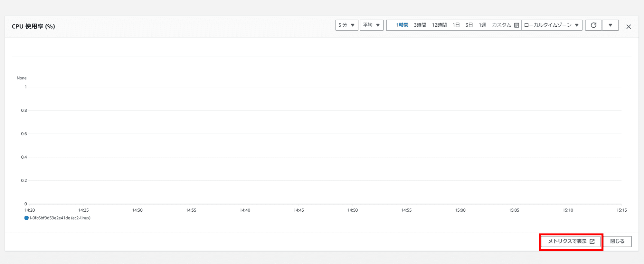Screen dimensions: 644x264
Task: Select the 1日 time range
Action: [x=456, y=25]
